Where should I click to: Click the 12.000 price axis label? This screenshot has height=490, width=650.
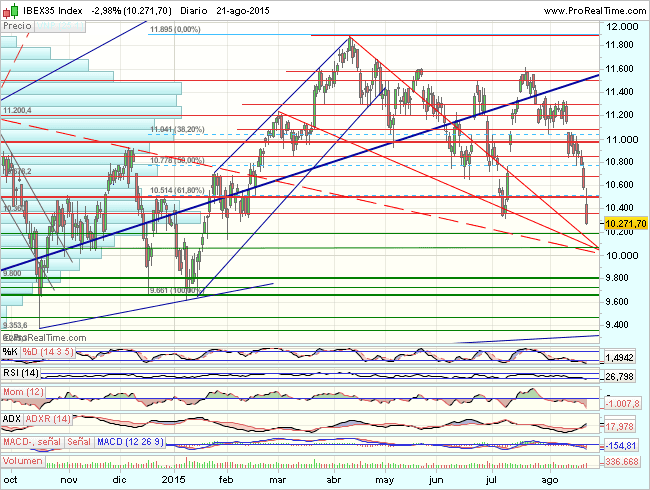[622, 27]
